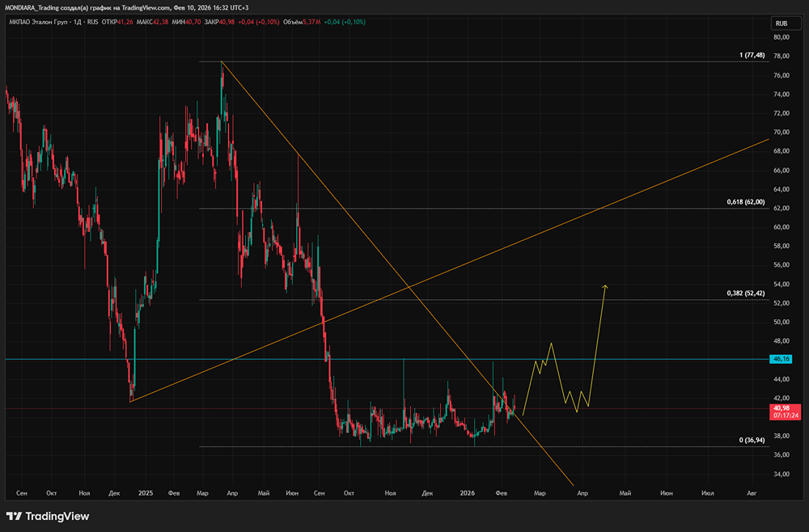Click the МИН40,70 low value

[186, 22]
